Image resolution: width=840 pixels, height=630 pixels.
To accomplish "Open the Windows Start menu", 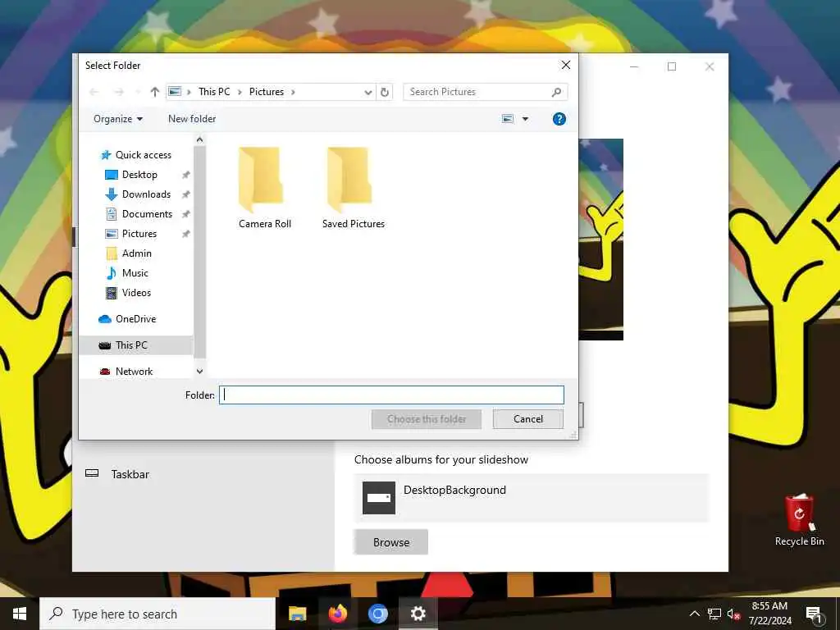I will pos(20,614).
